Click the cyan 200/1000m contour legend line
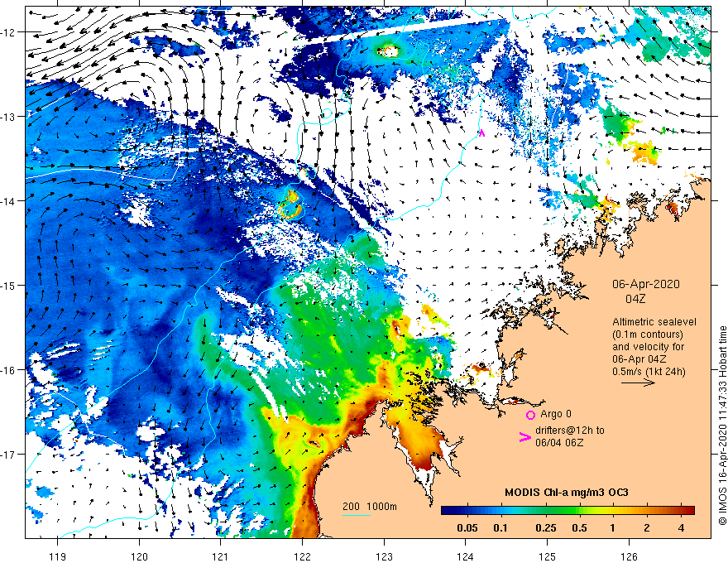The width and height of the screenshot is (728, 563). tap(356, 515)
